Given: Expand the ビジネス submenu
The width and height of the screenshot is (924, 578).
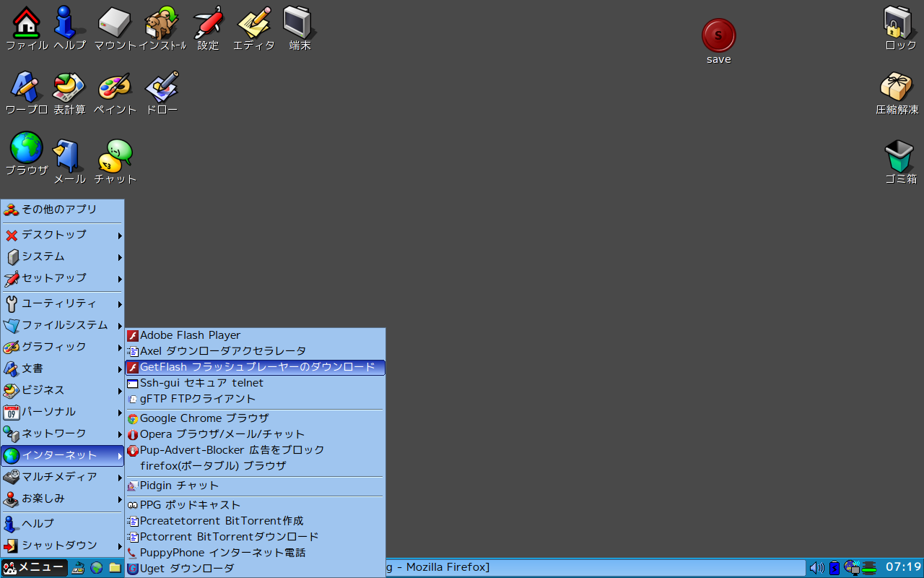Looking at the screenshot, I should pyautogui.click(x=63, y=390).
